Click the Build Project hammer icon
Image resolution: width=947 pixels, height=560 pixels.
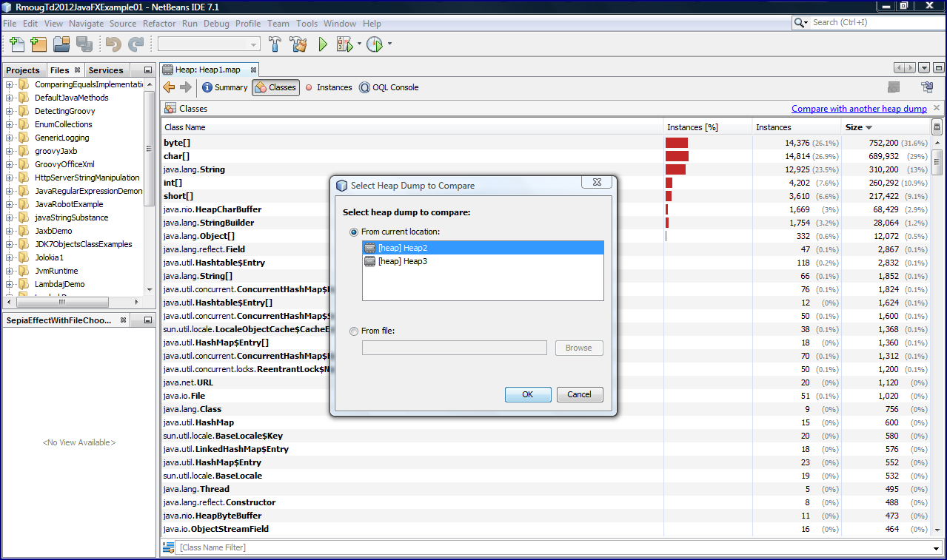[275, 44]
